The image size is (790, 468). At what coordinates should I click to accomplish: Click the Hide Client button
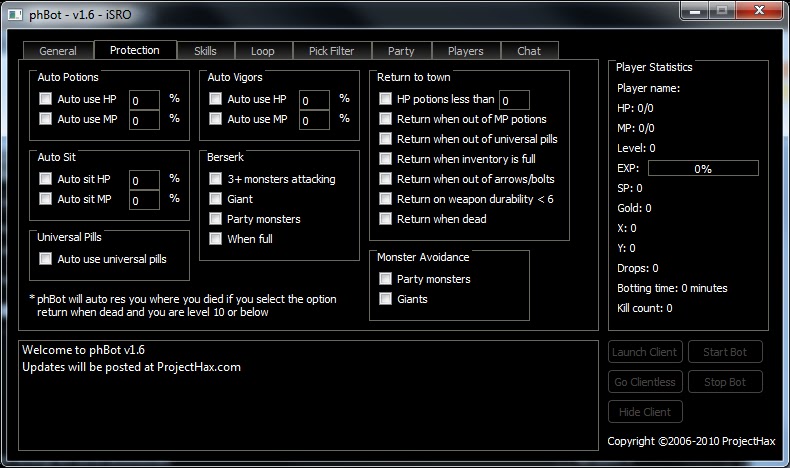[x=645, y=412]
